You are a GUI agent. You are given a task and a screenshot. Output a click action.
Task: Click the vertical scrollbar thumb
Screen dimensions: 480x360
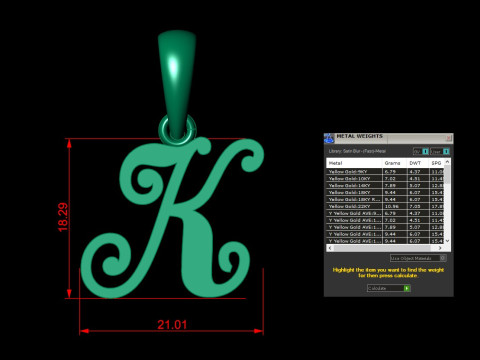448,174
